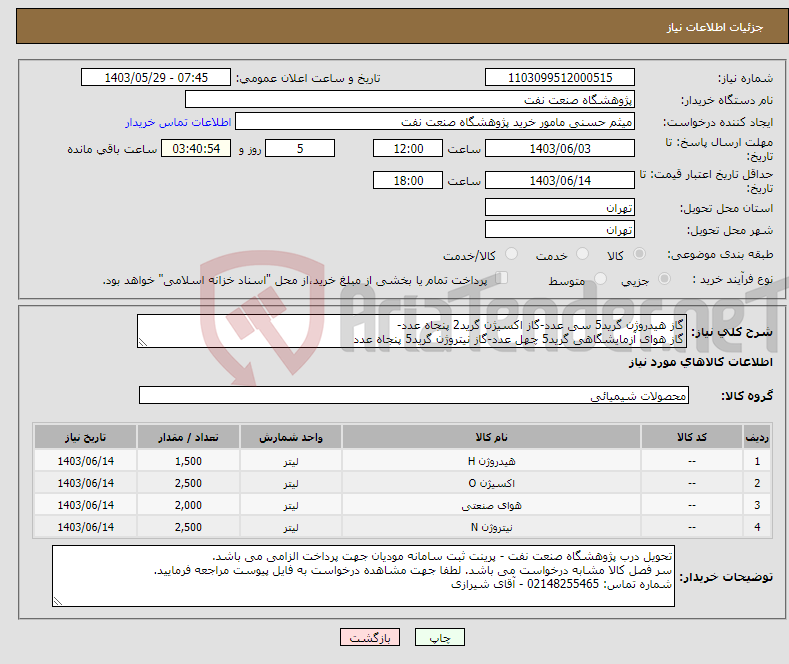Screen dimensions: 789x664
Task: Click quantity 2,000 in industrial air row
Action: coord(188,506)
